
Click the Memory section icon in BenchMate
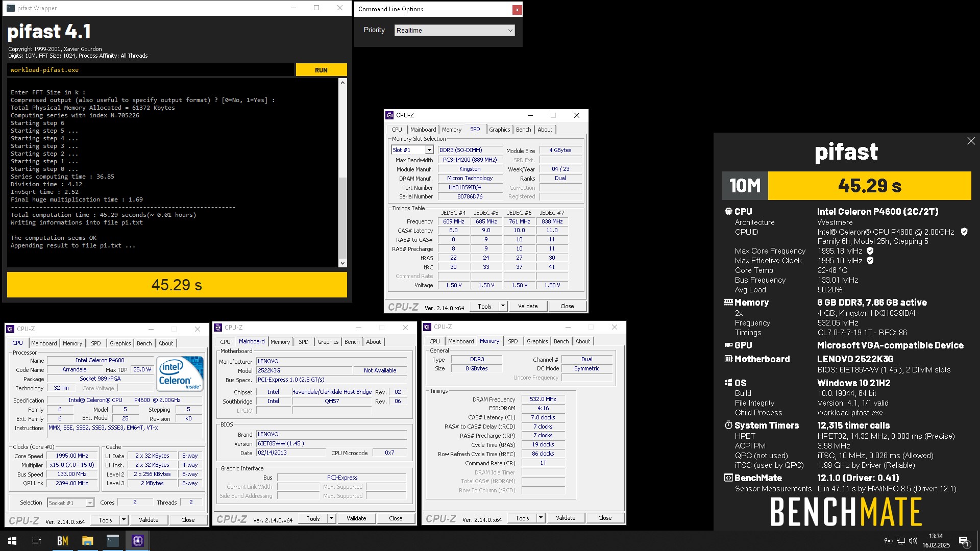pyautogui.click(x=728, y=302)
